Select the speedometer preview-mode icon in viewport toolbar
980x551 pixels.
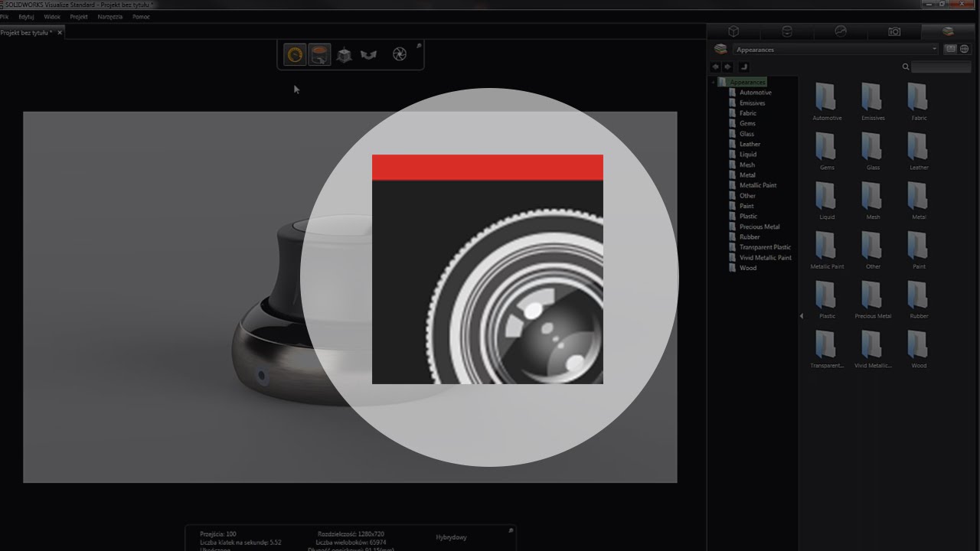pyautogui.click(x=295, y=54)
